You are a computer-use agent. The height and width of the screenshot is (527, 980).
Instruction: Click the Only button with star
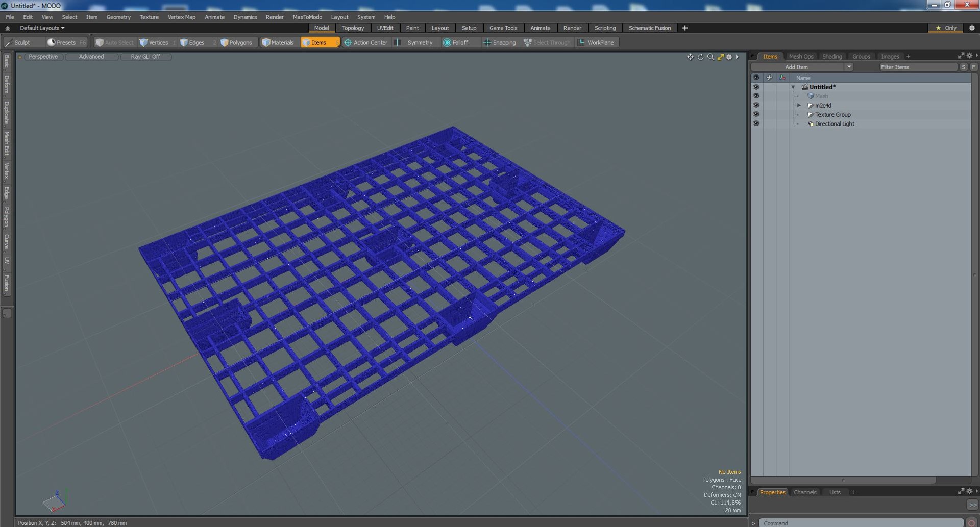(946, 28)
